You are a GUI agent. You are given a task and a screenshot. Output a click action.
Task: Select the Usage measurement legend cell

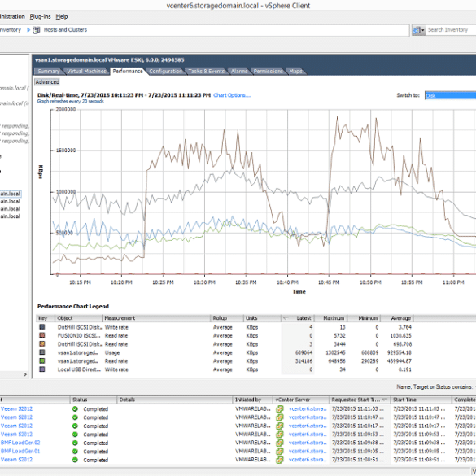pos(112,353)
